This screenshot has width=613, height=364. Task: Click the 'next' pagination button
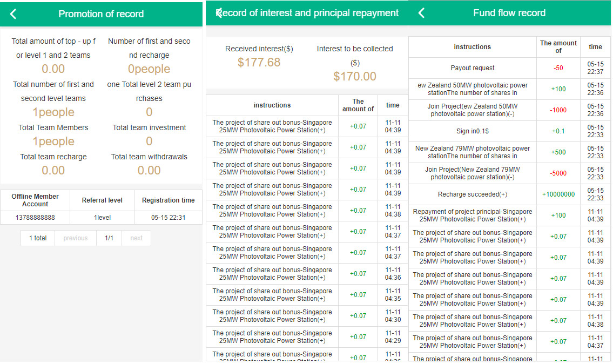[136, 238]
